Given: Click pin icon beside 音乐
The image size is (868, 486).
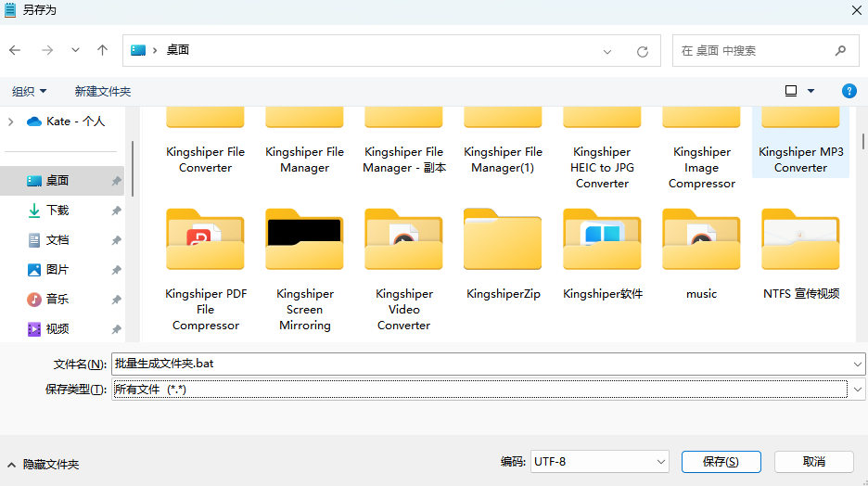Looking at the screenshot, I should pos(116,300).
